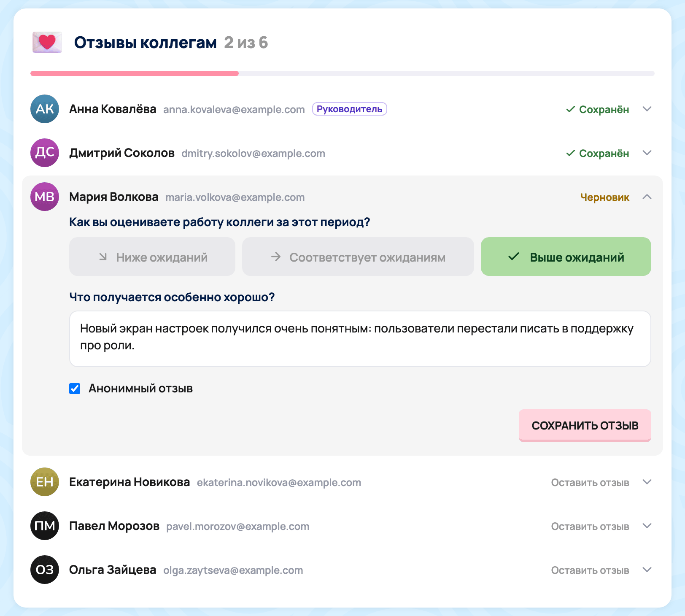The height and width of the screenshot is (616, 685).
Task: Click 'Оставить отзыв' for Olga Zaytseva
Action: [590, 570]
